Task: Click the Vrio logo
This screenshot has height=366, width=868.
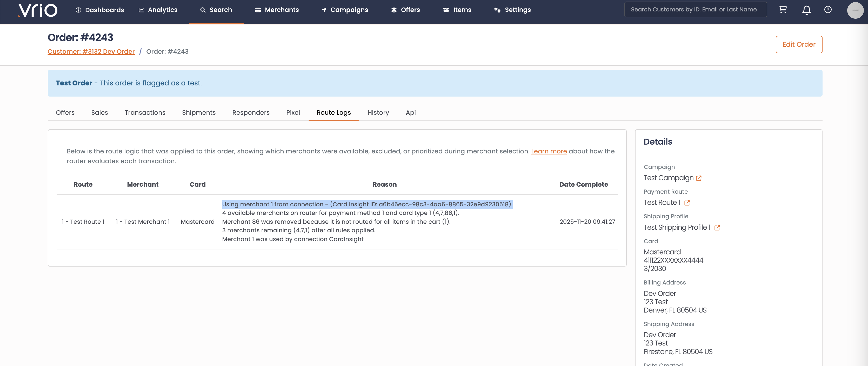Action: pos(38,10)
